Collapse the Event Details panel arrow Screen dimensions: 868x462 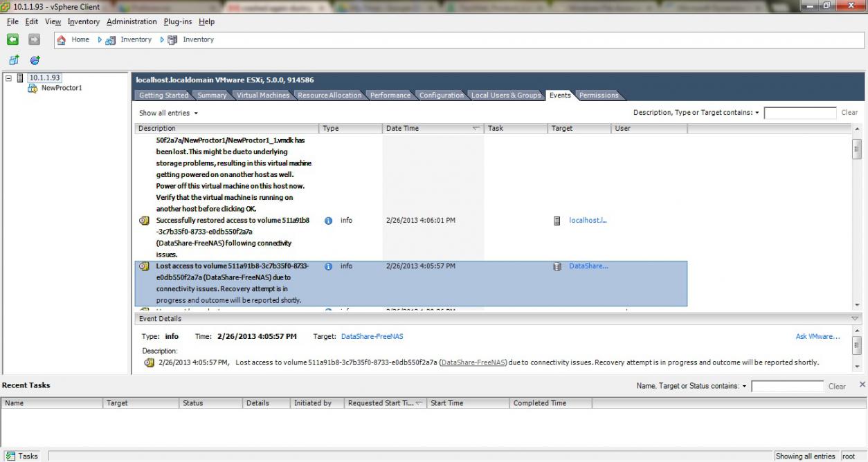pyautogui.click(x=856, y=319)
